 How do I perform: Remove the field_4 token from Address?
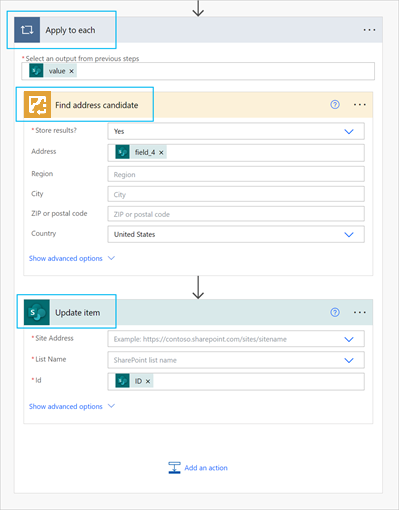pyautogui.click(x=161, y=152)
